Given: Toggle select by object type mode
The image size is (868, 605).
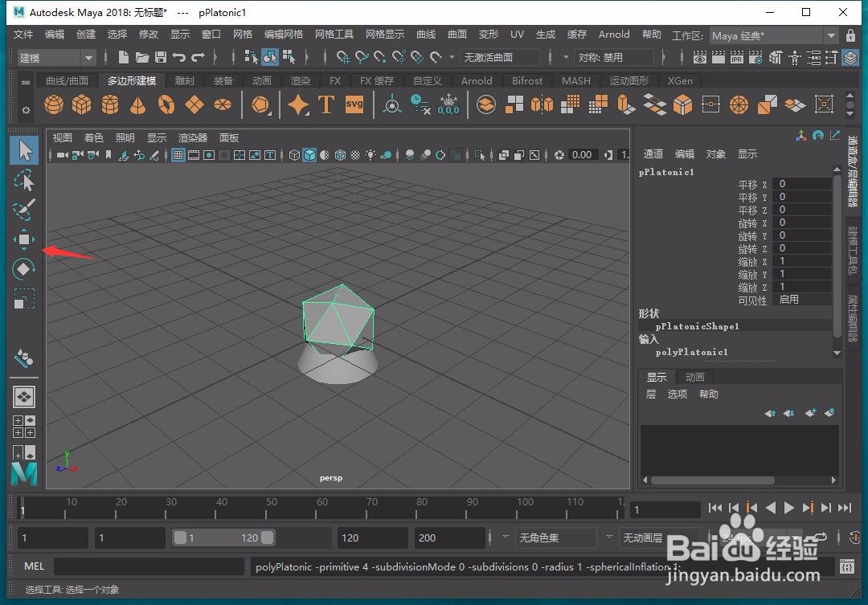Looking at the screenshot, I should coord(269,57).
